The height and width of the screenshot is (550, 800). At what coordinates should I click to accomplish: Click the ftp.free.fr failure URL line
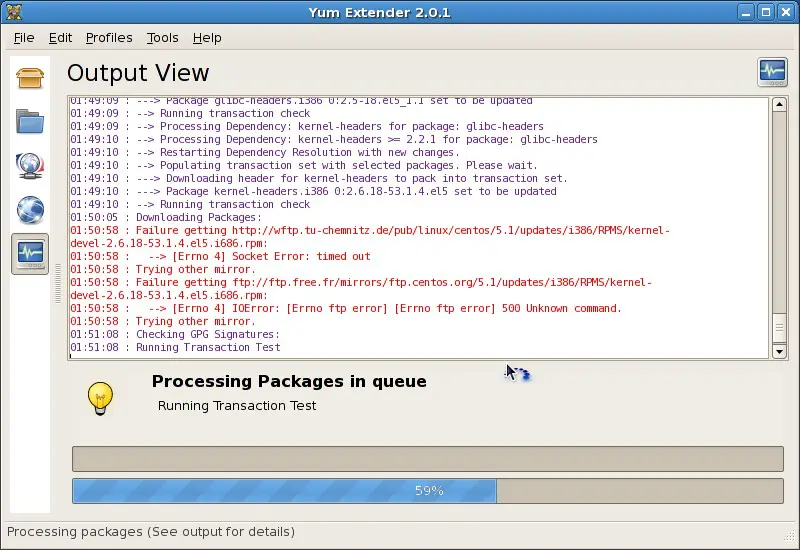coord(361,289)
